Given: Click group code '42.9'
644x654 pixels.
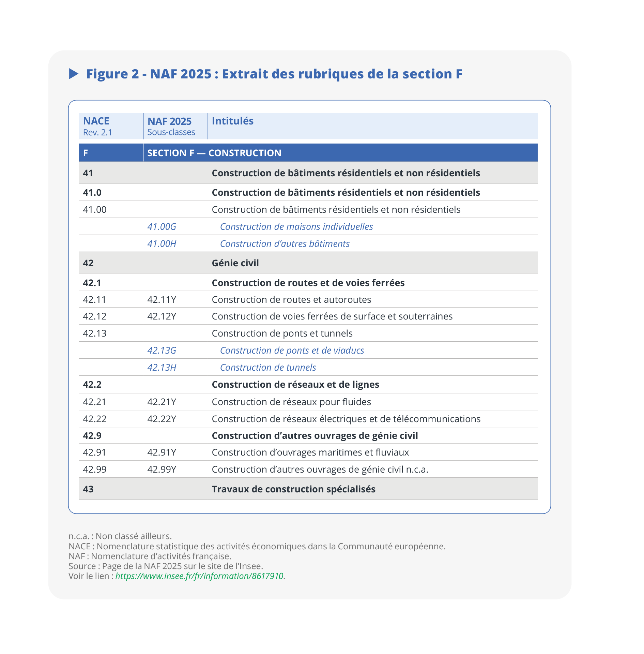Looking at the screenshot, I should pyautogui.click(x=92, y=435).
